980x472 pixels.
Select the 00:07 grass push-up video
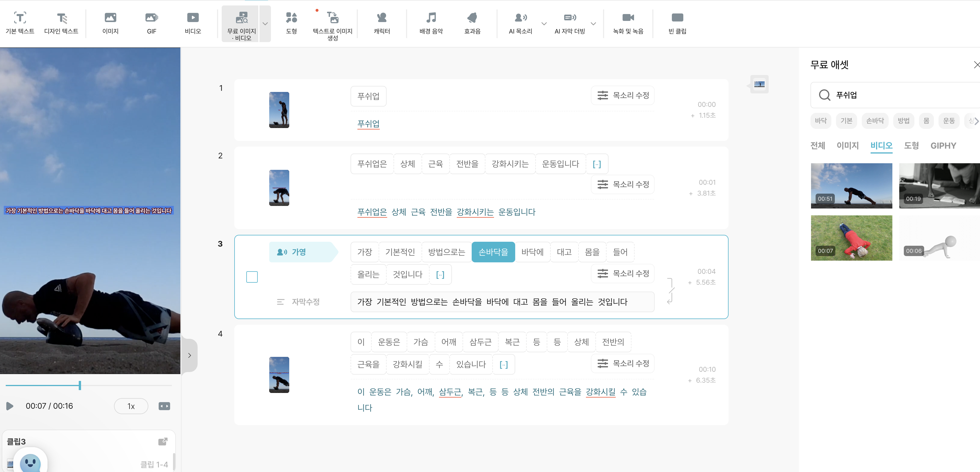(851, 238)
